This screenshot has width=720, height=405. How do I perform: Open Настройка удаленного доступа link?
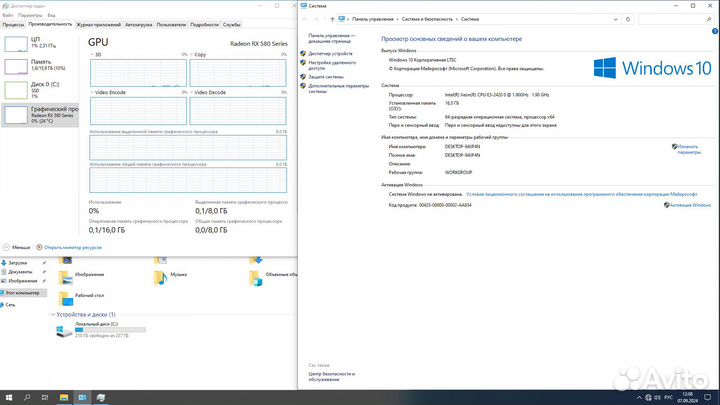pos(332,65)
